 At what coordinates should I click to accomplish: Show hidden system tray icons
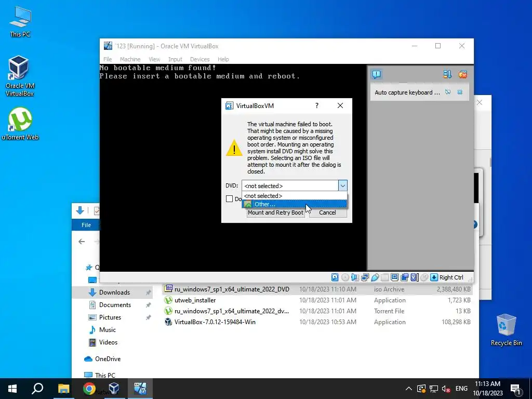[x=409, y=389]
